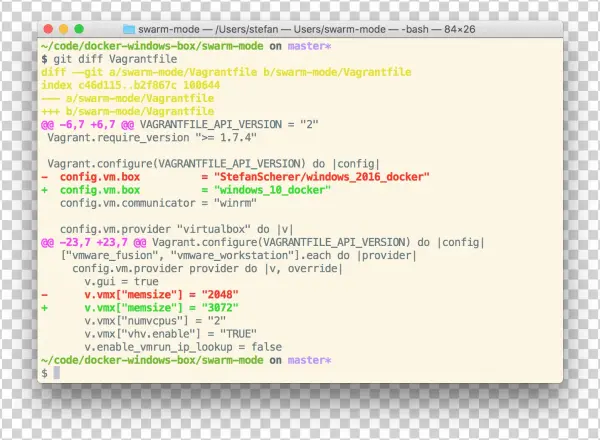Click the added 'windows_10_docker' line
600x440 pixels.
186,190
